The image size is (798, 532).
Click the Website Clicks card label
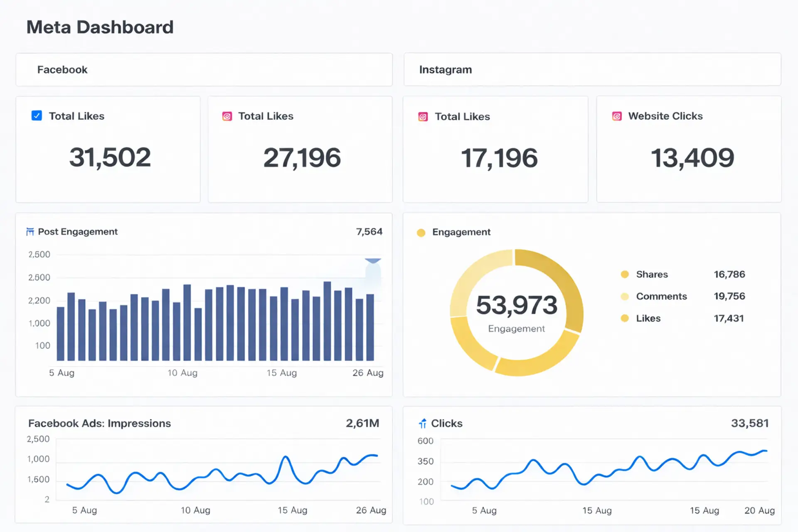tap(665, 116)
